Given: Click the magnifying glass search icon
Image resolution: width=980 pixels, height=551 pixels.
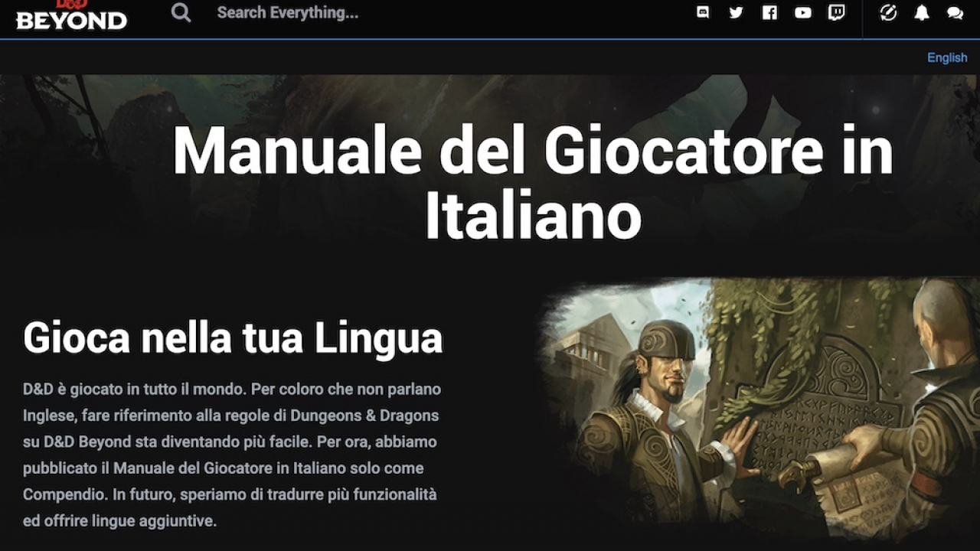Looking at the screenshot, I should 181,12.
